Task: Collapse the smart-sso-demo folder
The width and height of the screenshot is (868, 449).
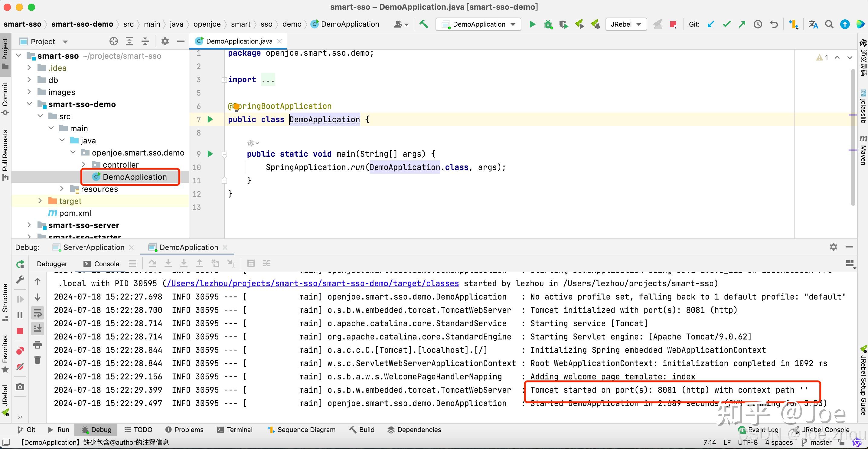Action: coord(29,104)
